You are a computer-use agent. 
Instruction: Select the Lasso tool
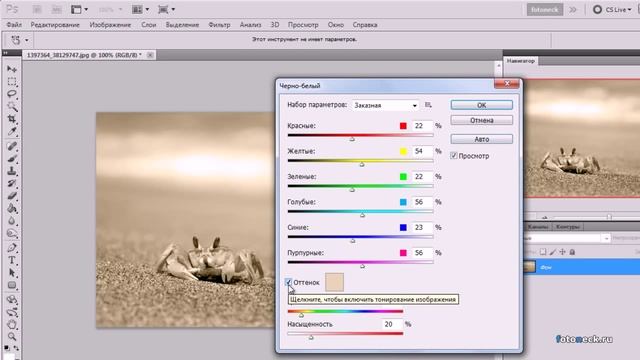click(x=12, y=94)
